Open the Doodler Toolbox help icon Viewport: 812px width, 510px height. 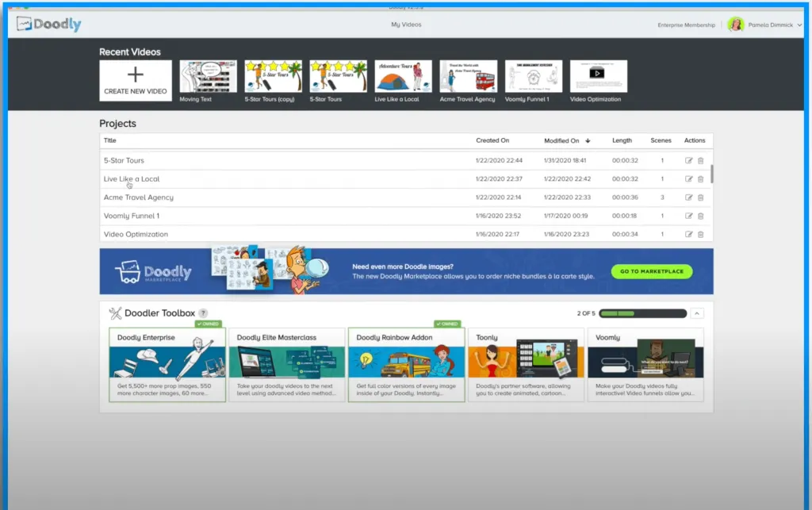click(204, 313)
